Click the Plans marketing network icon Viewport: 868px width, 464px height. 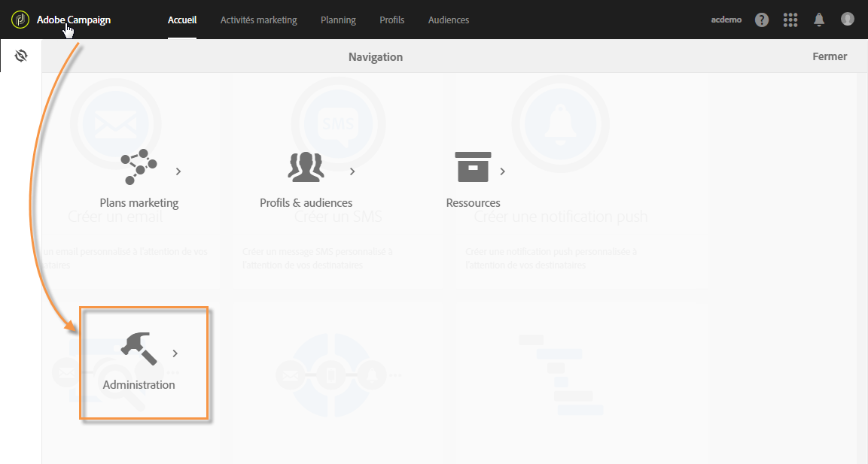[x=139, y=166]
